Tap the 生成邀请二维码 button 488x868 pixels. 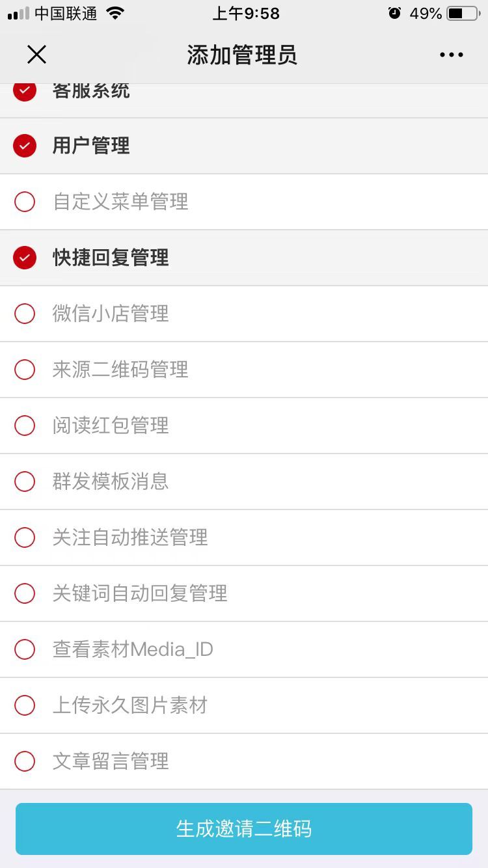click(244, 828)
